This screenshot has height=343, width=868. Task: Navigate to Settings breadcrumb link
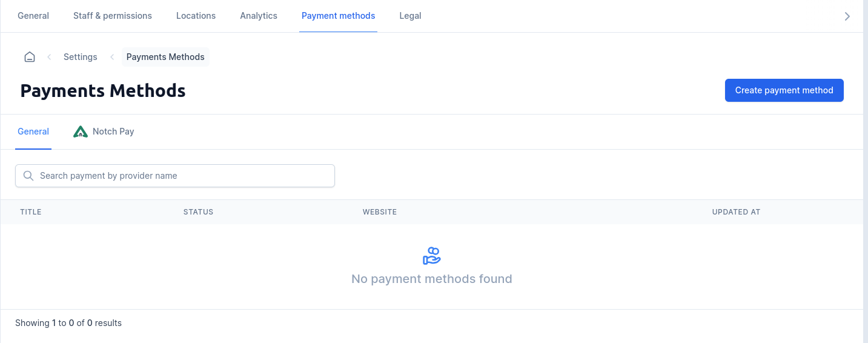point(81,57)
